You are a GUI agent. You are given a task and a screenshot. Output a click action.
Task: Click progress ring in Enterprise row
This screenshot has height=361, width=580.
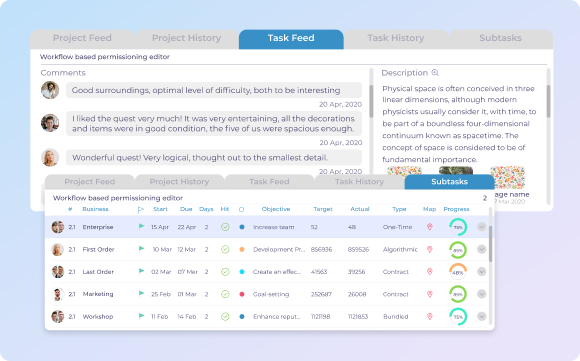point(458,227)
